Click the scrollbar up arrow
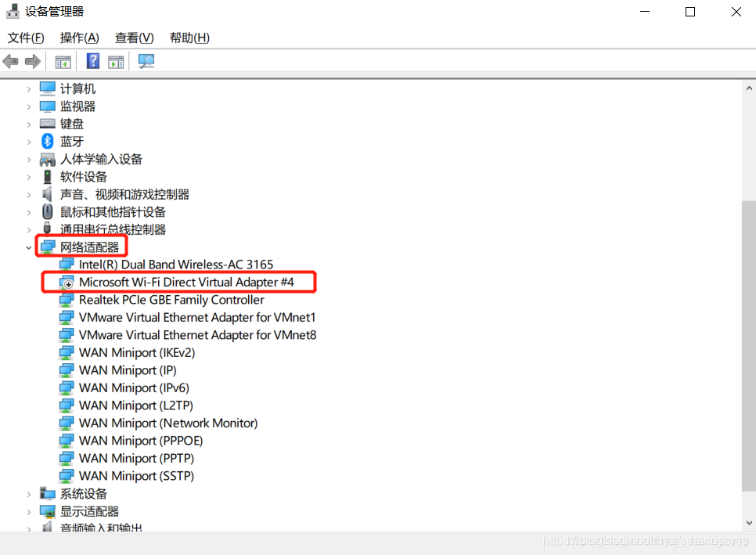Image resolution: width=756 pixels, height=555 pixels. [749, 88]
